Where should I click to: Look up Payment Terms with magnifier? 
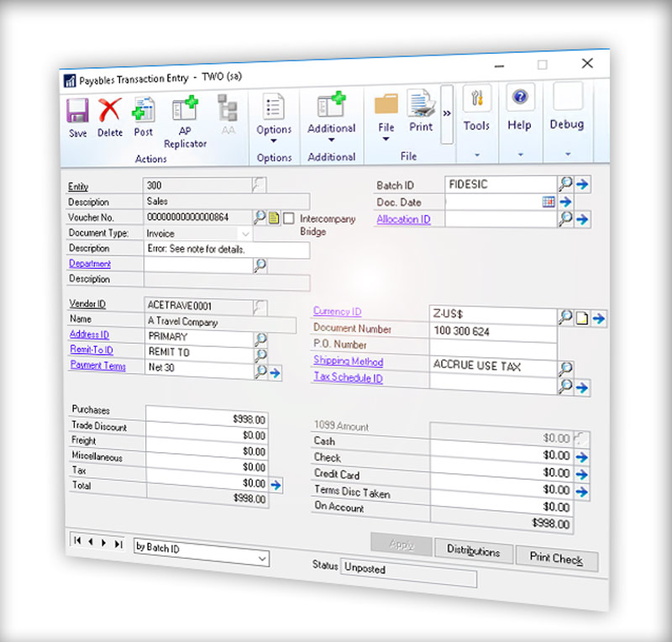coord(260,371)
